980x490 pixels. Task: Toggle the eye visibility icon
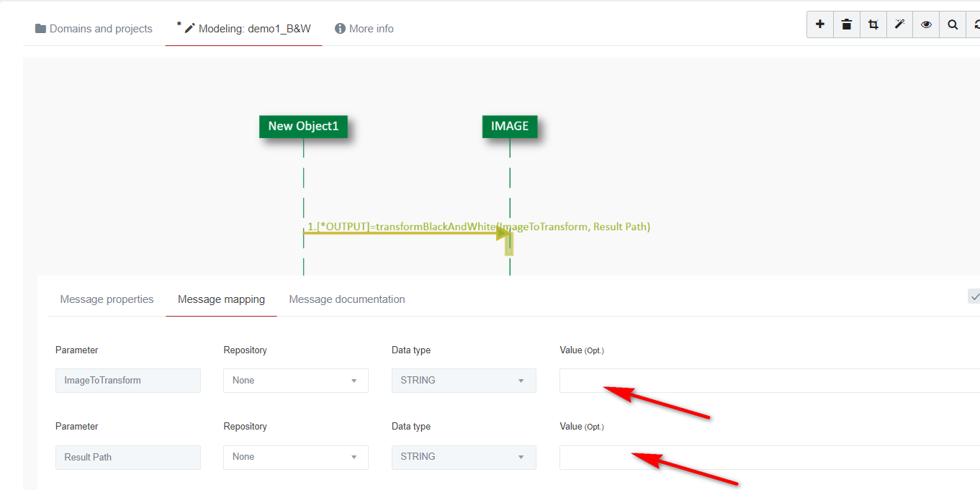[926, 24]
